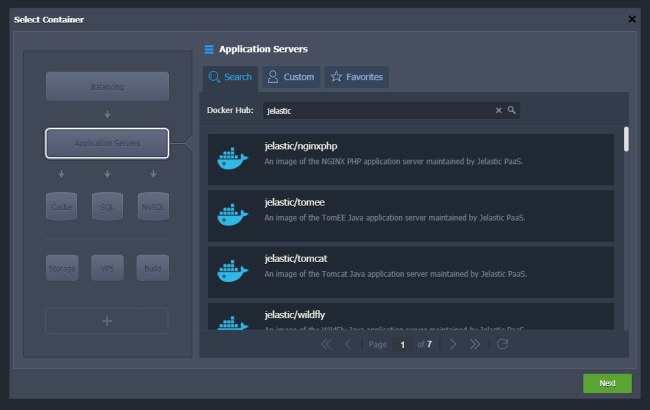Select the Storage layer block
650x410 pixels.
pos(62,268)
